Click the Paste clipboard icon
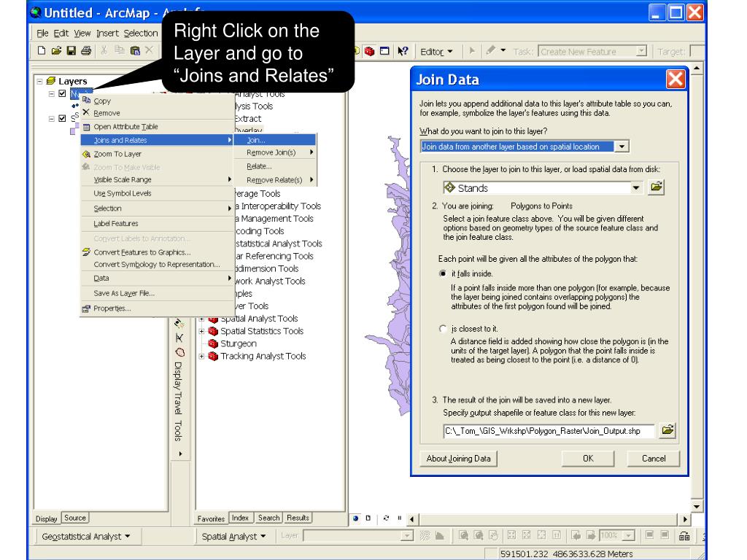The height and width of the screenshot is (560, 747). click(x=135, y=50)
